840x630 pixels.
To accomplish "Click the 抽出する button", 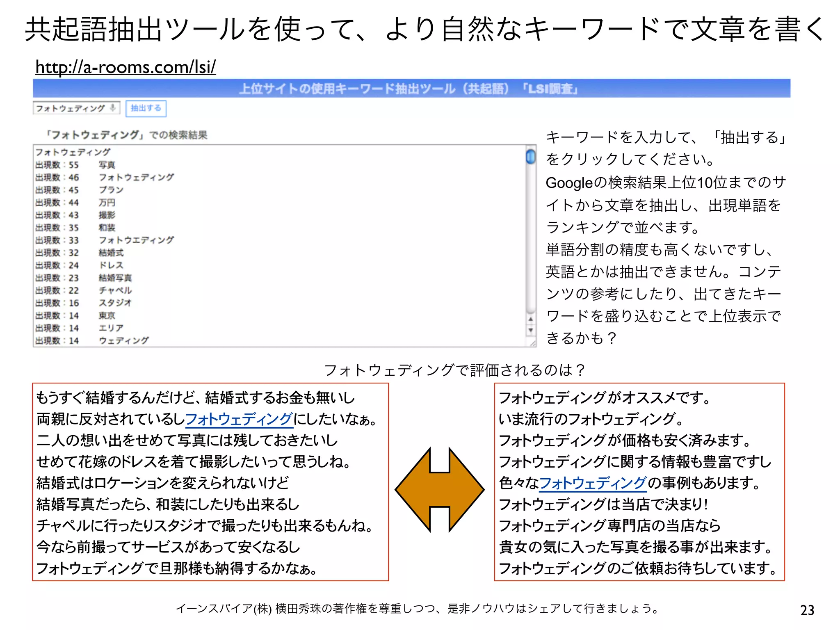I will tap(146, 108).
